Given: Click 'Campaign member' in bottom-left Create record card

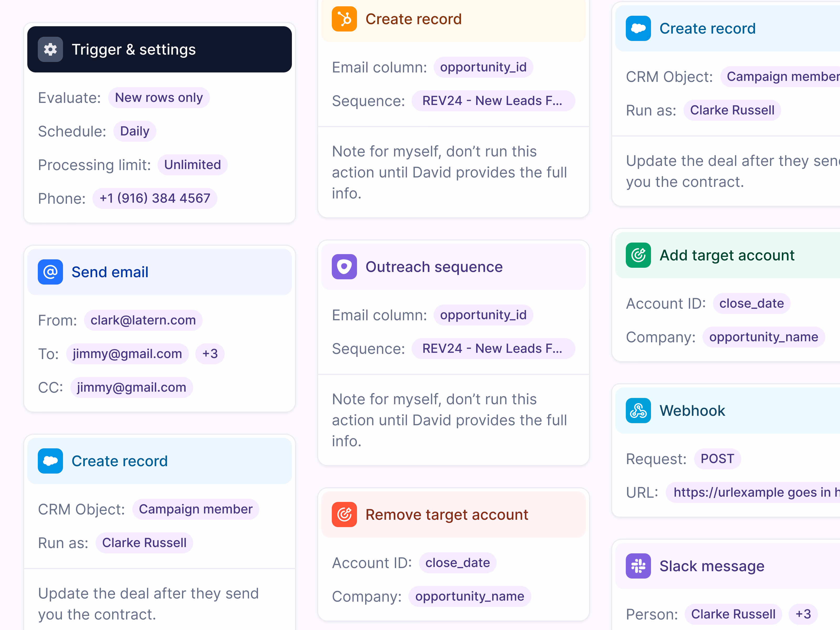Looking at the screenshot, I should tap(196, 509).
